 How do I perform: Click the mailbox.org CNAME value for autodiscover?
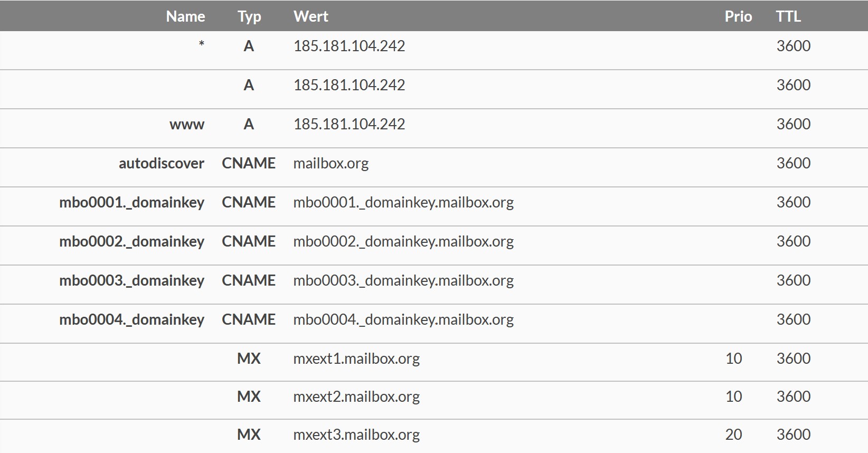331,163
